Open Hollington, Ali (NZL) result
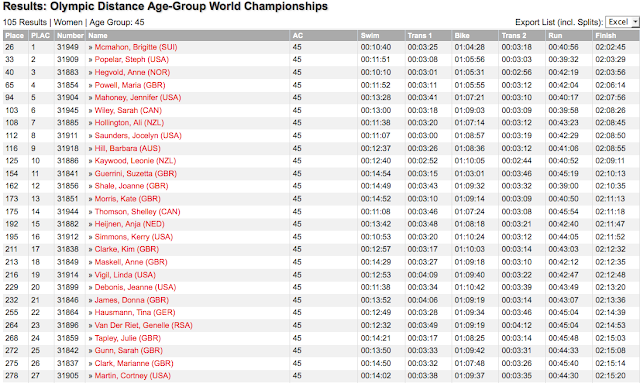Image resolution: width=640 pixels, height=383 pixels. [x=129, y=123]
